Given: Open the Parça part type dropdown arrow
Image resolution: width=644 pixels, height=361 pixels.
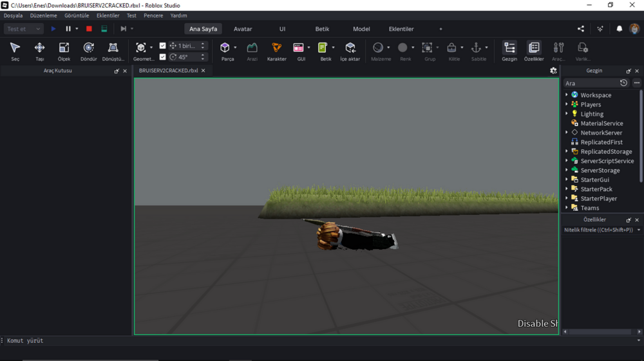Looking at the screenshot, I should coord(235,48).
